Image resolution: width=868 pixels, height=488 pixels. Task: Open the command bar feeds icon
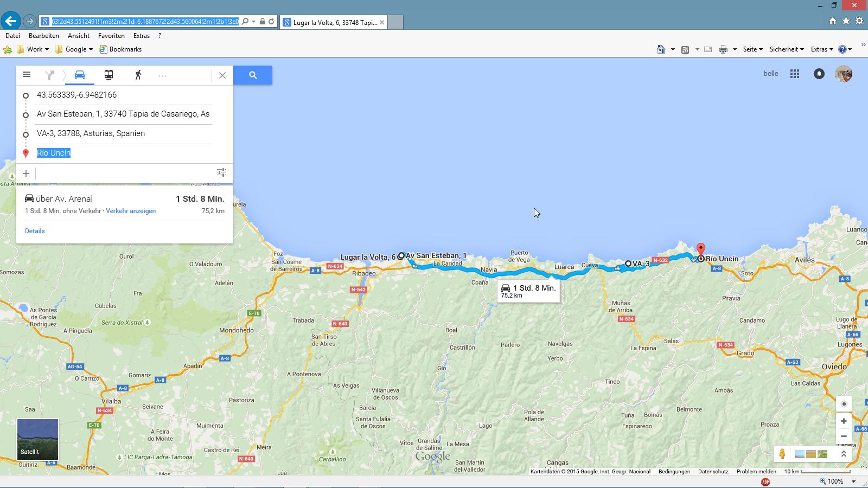click(x=685, y=49)
